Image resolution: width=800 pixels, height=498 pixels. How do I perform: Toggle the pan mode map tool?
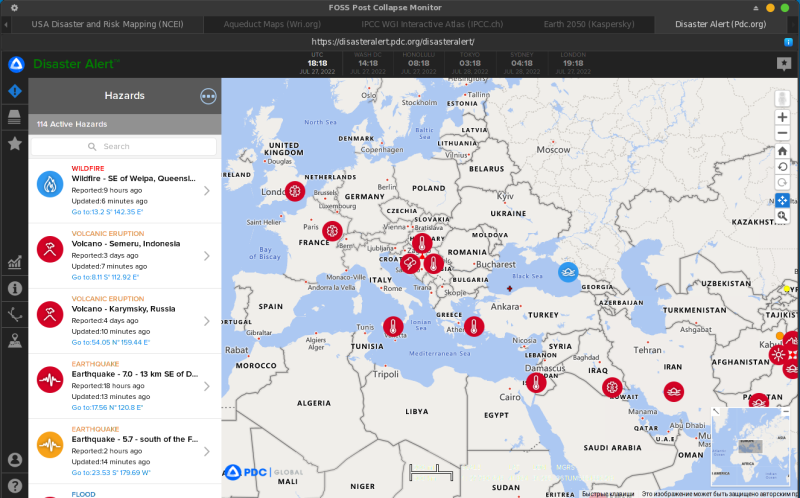(782, 199)
